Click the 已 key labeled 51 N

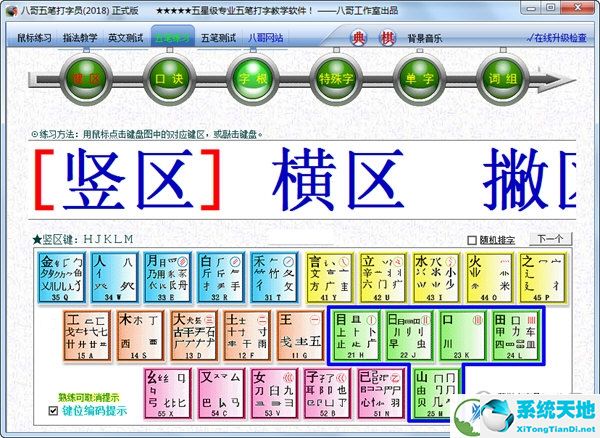click(x=381, y=394)
